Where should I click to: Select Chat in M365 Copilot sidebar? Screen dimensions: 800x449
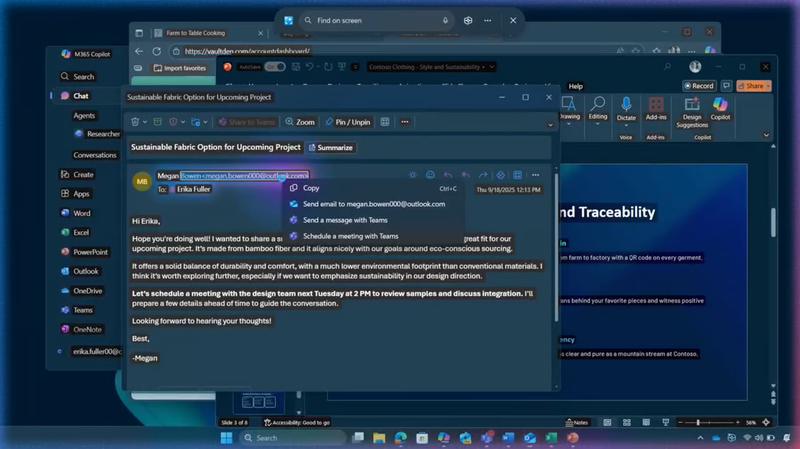pyautogui.click(x=81, y=96)
